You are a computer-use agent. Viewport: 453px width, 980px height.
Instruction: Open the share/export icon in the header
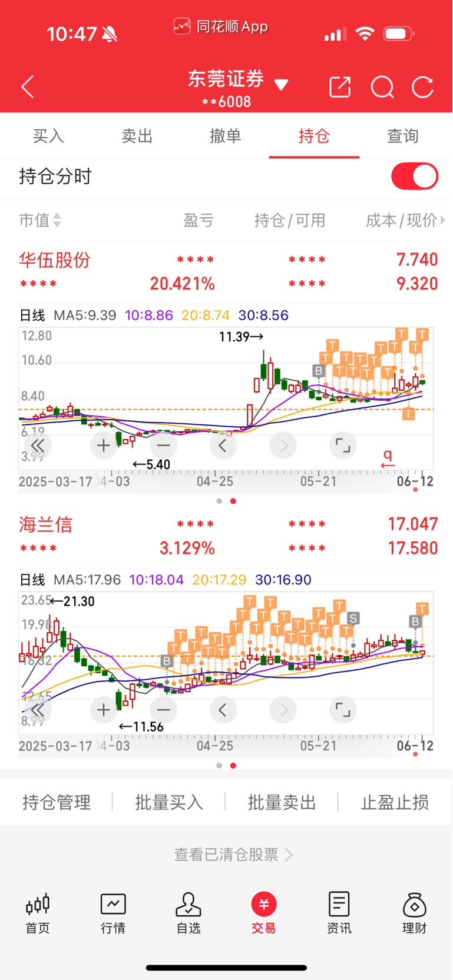(340, 87)
